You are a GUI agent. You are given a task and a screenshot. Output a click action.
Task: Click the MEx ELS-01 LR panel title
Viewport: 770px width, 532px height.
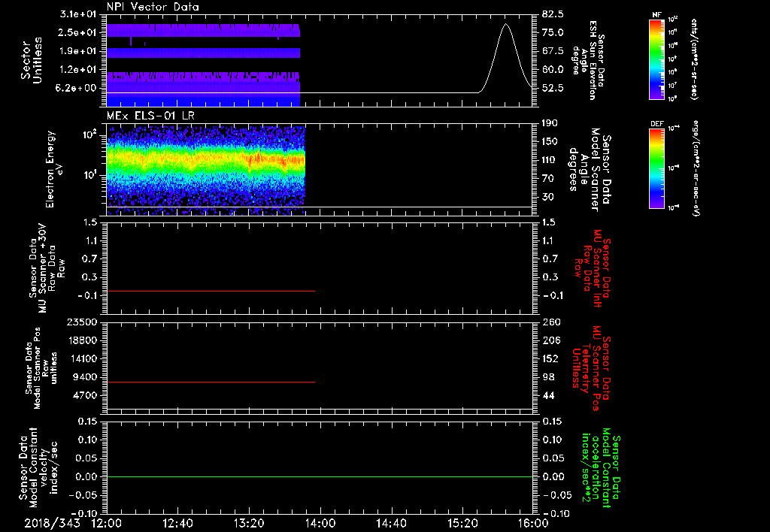[150, 115]
